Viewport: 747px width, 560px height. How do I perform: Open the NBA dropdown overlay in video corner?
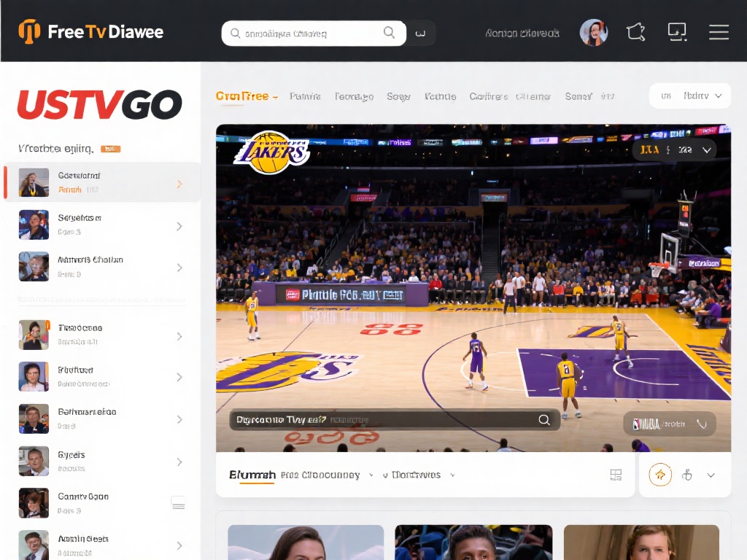tap(669, 424)
